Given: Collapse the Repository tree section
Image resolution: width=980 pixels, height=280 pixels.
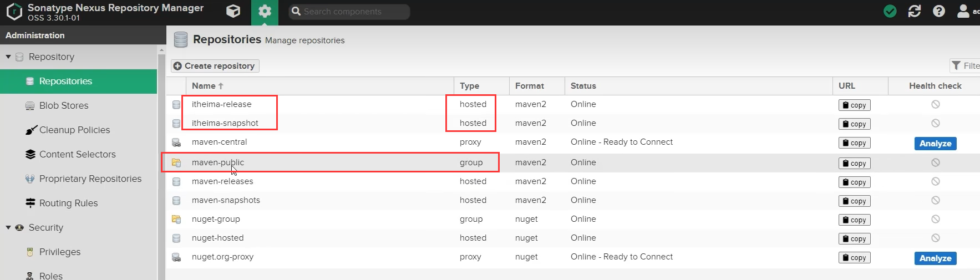Looking at the screenshot, I should click(8, 57).
